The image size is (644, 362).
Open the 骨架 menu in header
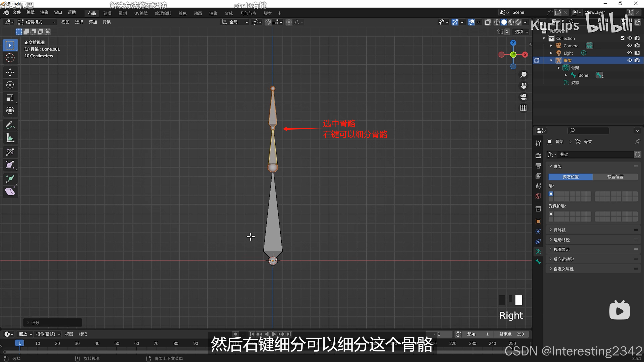tap(107, 22)
